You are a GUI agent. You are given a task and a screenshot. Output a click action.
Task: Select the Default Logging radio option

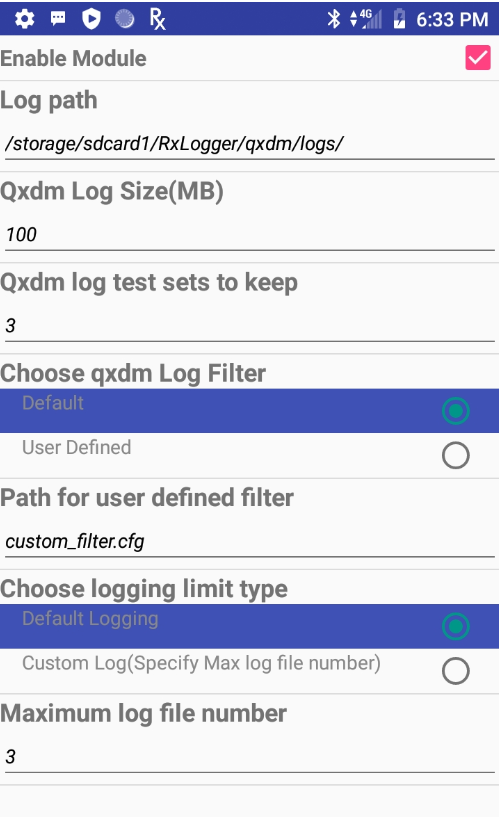tap(456, 626)
